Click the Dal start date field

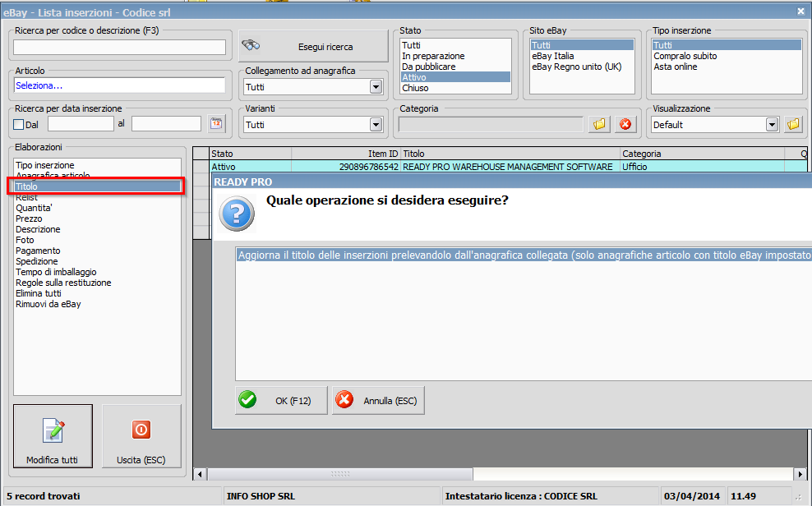tap(81, 124)
